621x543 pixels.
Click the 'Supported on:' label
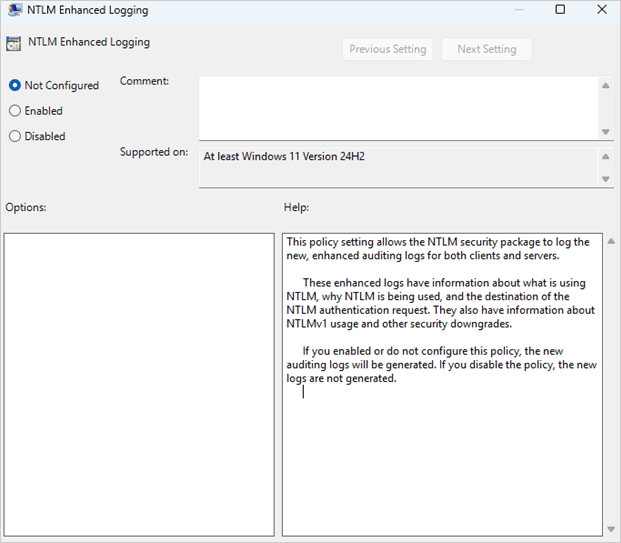[x=154, y=152]
